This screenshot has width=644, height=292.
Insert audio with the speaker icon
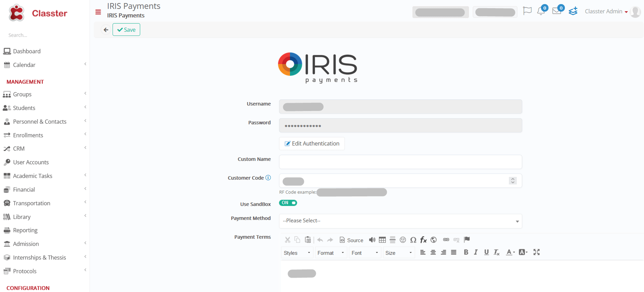pyautogui.click(x=372, y=240)
